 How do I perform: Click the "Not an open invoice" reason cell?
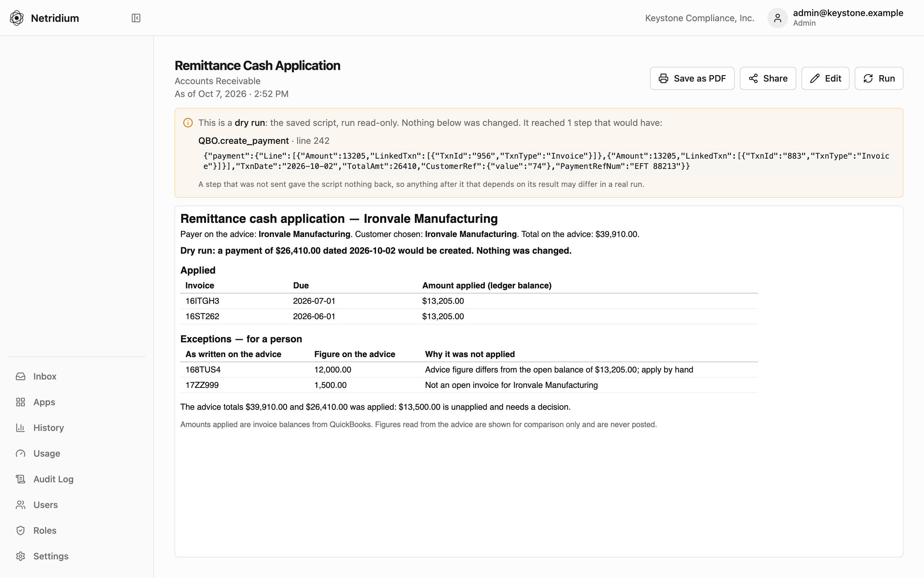[511, 385]
